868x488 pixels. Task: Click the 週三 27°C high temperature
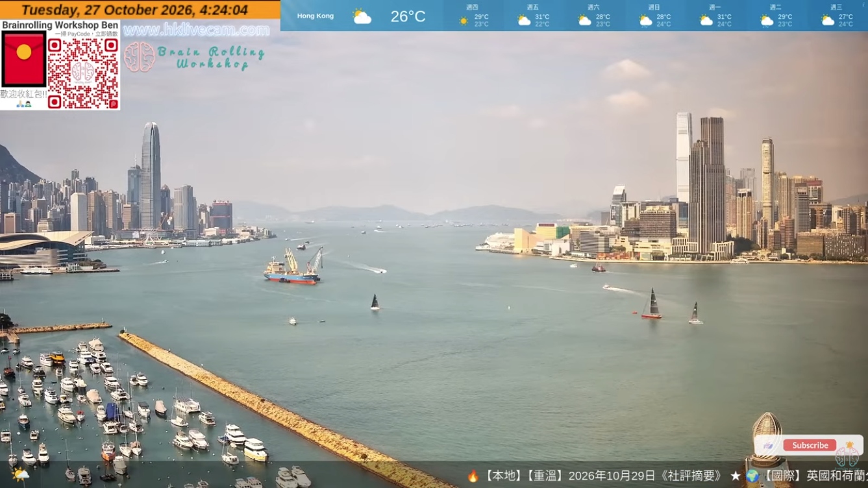(845, 18)
